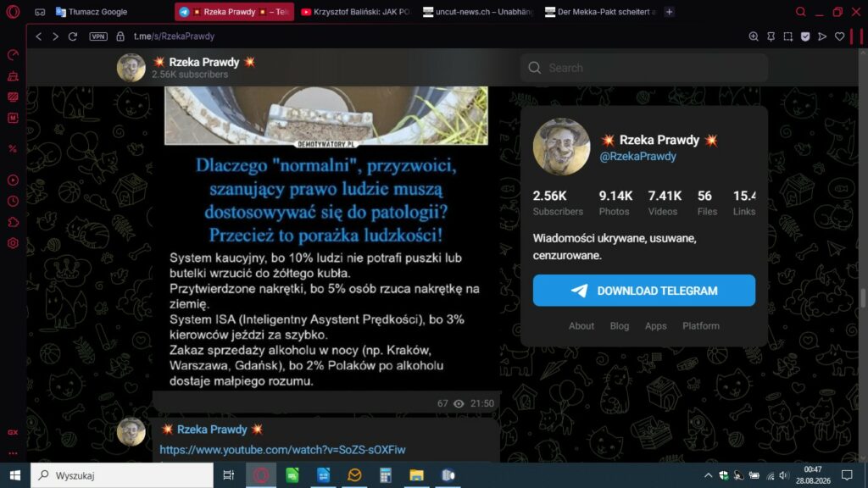Open Settings gear sidebar icon
This screenshot has width=868, height=488.
[13, 243]
